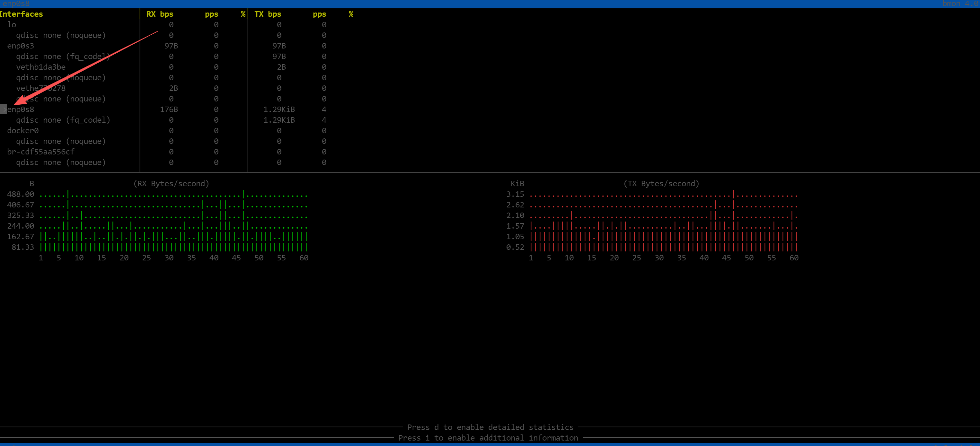This screenshot has width=980, height=446.
Task: Select the br-cdf55aa556cf bridge interface
Action: 41,152
